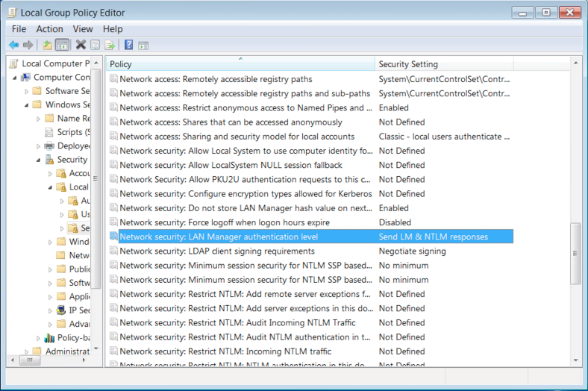Open the Help menu
588x391 pixels.
[113, 29]
